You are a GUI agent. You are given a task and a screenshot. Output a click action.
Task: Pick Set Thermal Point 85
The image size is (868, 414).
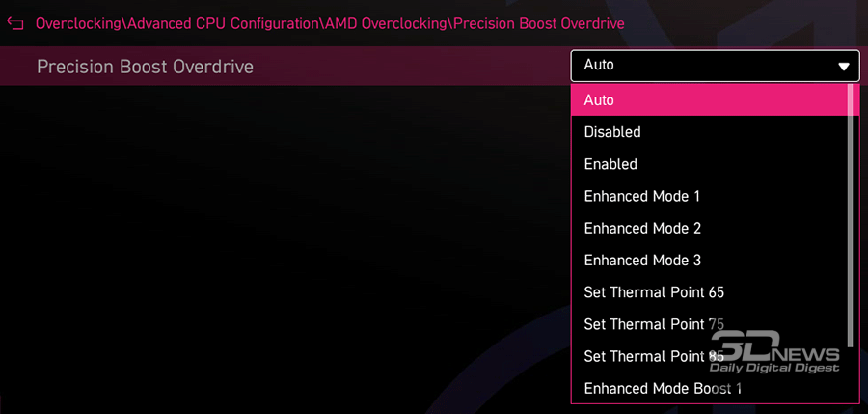654,356
